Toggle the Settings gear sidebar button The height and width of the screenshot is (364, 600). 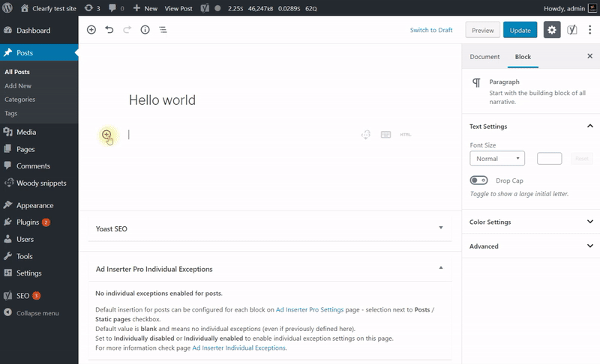(x=552, y=30)
